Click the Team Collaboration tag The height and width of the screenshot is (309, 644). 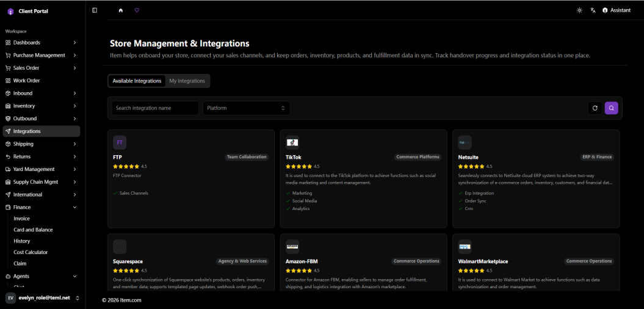[247, 157]
